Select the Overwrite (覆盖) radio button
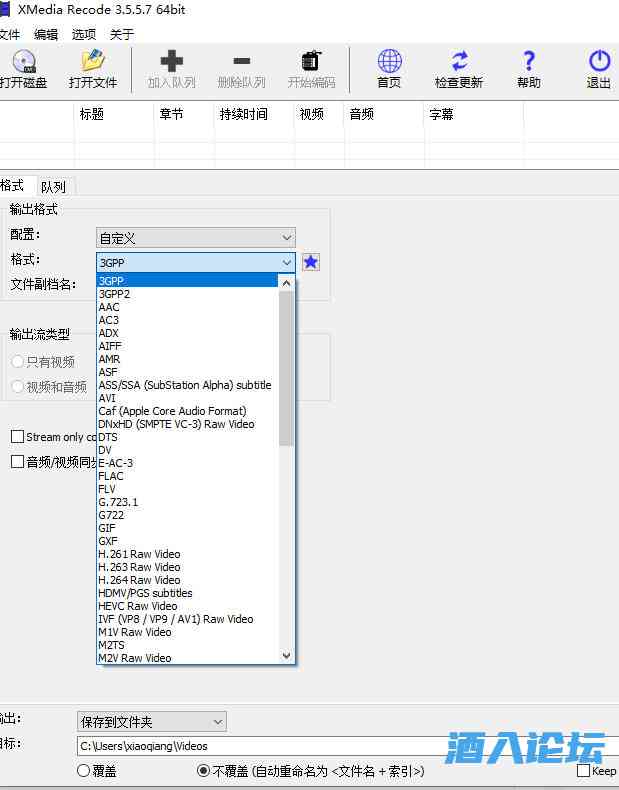 tap(84, 771)
